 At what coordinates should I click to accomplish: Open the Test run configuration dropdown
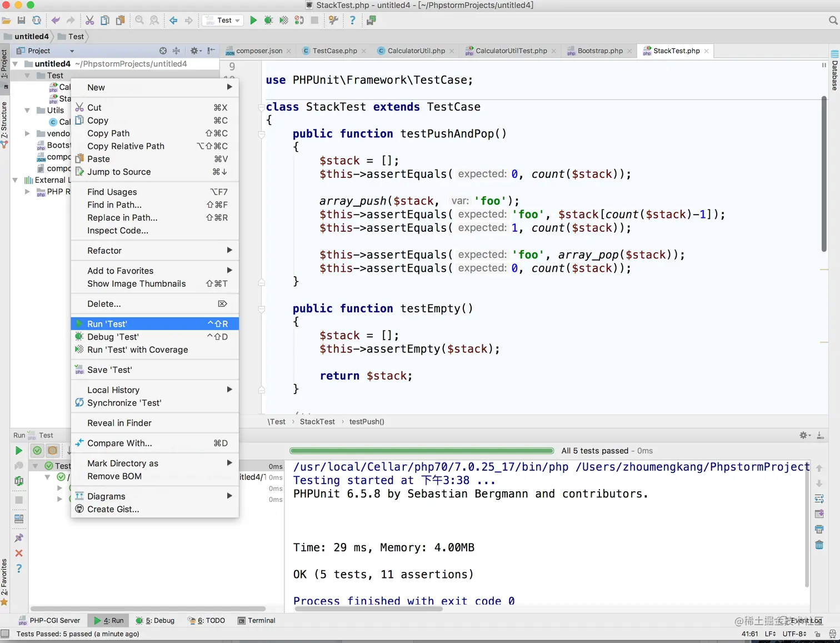pos(223,21)
